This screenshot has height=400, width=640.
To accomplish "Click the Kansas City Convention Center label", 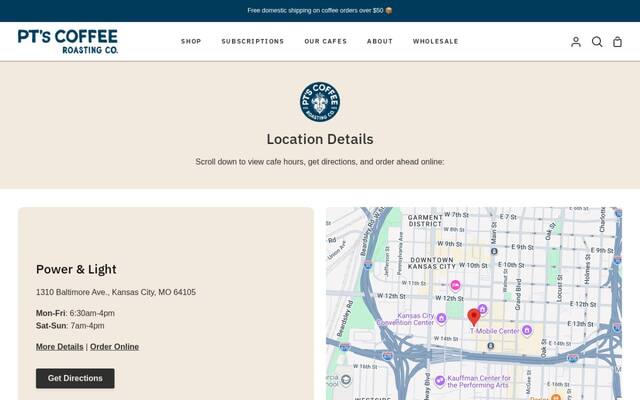I will coord(406,319).
